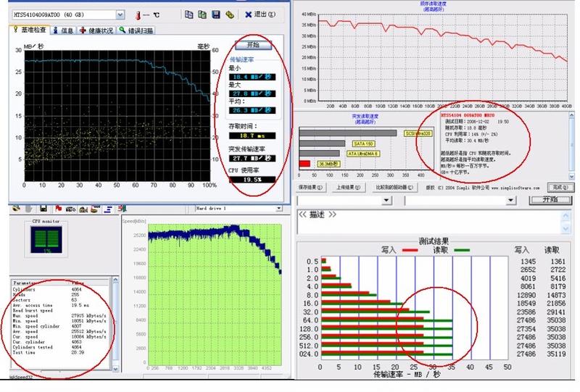Click the copy-results icon in HD Tune
The width and height of the screenshot is (580, 392).
[x=188, y=14]
